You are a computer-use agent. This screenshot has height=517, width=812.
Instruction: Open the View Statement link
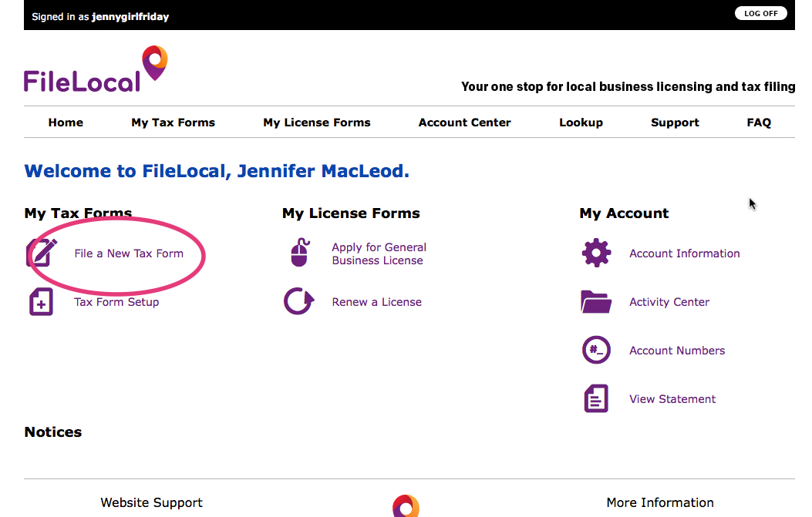pyautogui.click(x=672, y=399)
